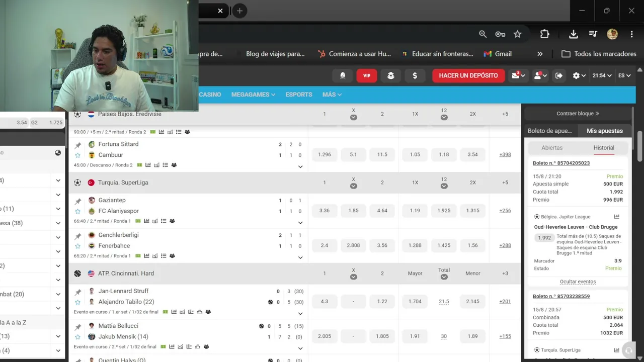
Task: Open the new tab plus button
Action: coord(239,11)
